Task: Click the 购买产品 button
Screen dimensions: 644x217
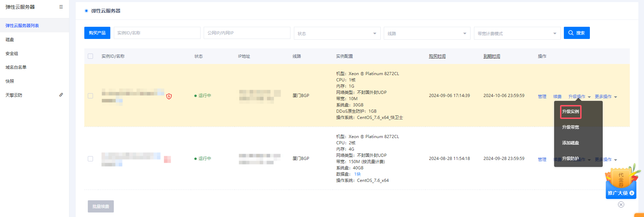Action: [x=97, y=33]
